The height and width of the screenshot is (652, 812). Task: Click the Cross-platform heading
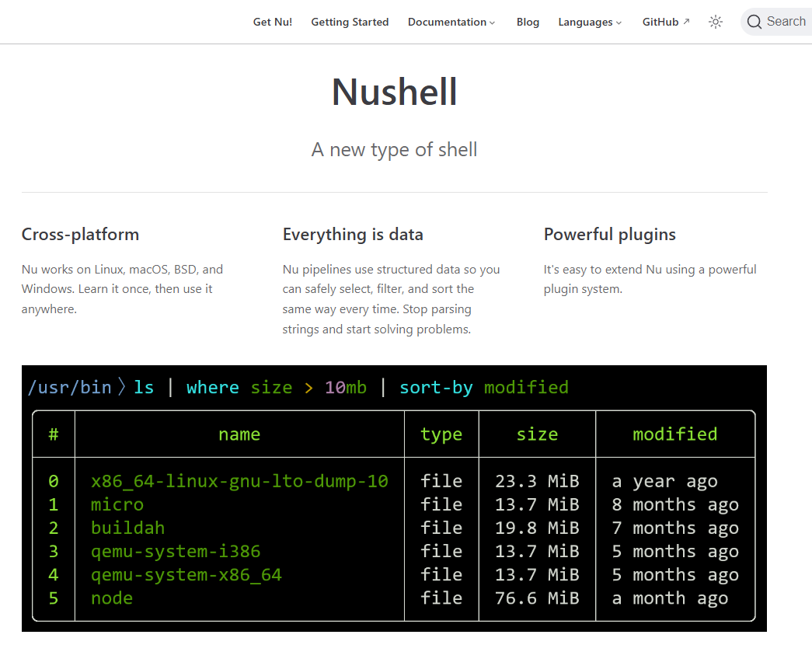pyautogui.click(x=80, y=235)
